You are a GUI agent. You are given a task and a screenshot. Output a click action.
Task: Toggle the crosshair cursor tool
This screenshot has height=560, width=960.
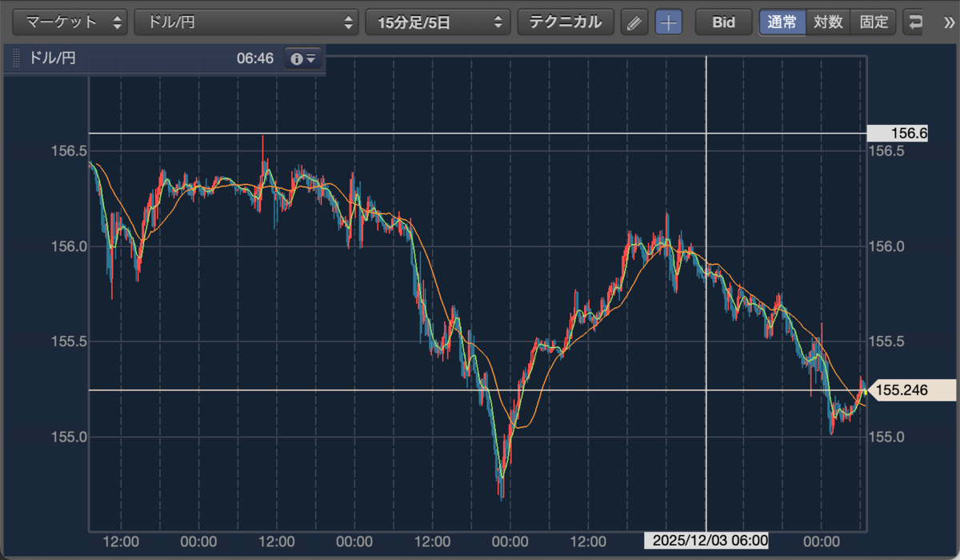tap(669, 22)
